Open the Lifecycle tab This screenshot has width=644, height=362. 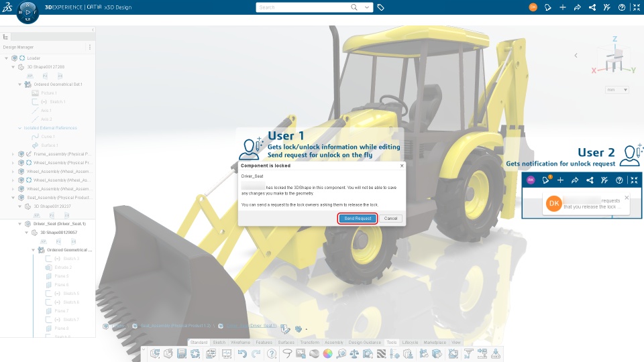(409, 343)
